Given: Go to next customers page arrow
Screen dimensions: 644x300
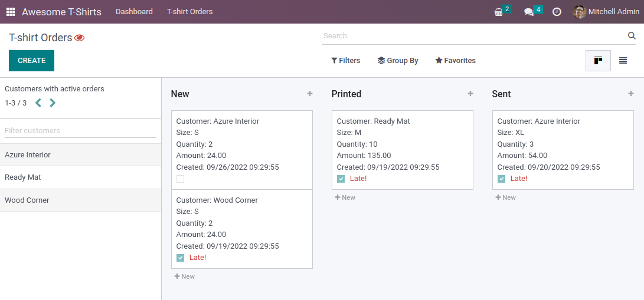Looking at the screenshot, I should pyautogui.click(x=53, y=103).
